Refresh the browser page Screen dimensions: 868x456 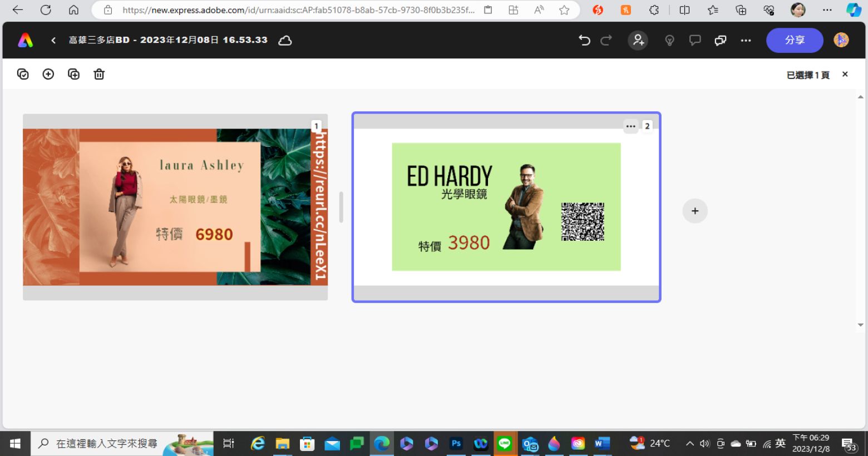click(x=46, y=10)
